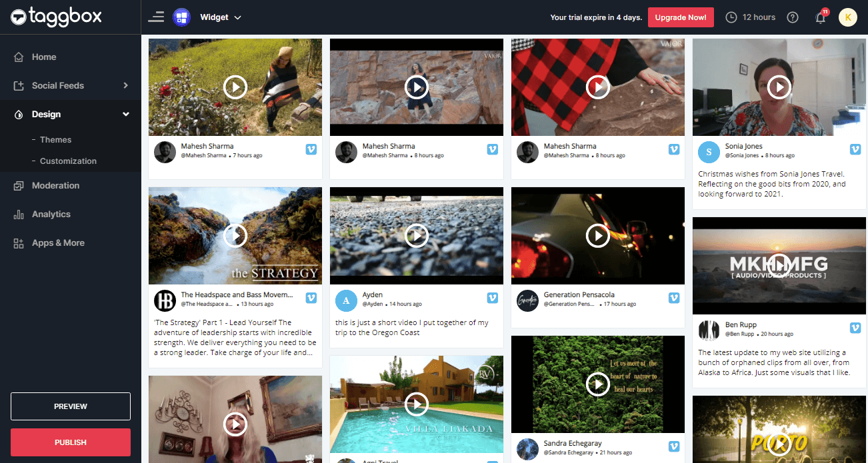Play Ayden's Oregon Coast video

pos(417,235)
